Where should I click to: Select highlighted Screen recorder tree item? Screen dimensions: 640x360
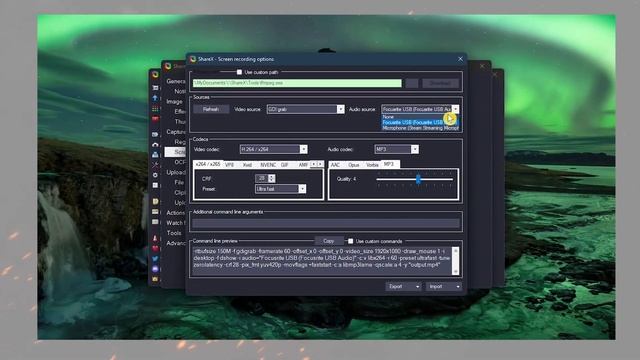[x=176, y=152]
